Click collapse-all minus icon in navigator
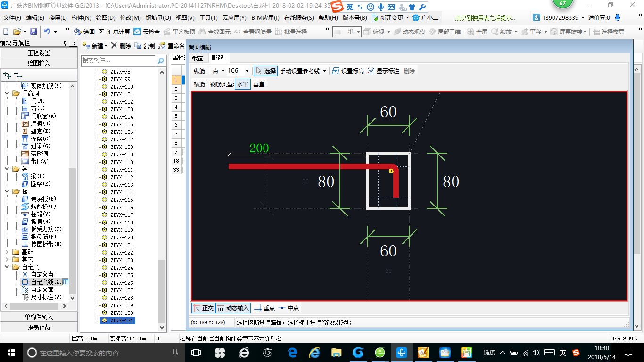This screenshot has height=362, width=644. tap(18, 74)
